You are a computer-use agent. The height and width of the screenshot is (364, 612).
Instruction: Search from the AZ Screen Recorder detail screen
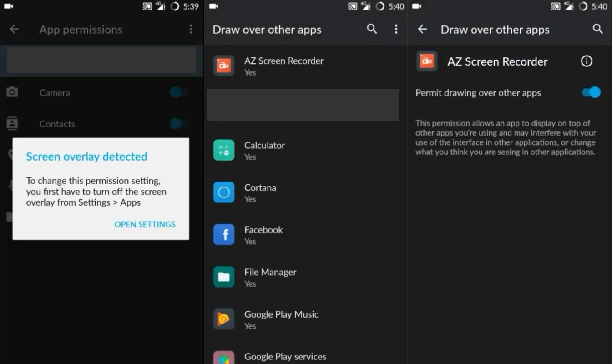[598, 30]
